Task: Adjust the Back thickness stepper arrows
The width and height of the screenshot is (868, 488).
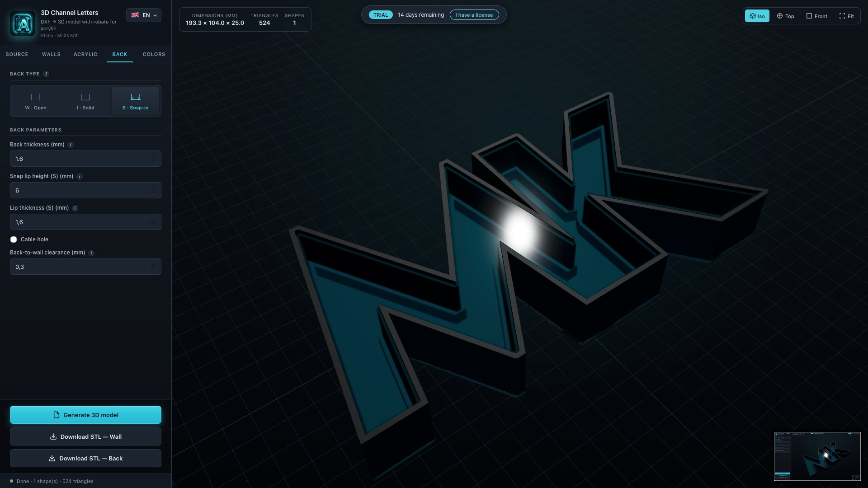Action: click(x=153, y=159)
